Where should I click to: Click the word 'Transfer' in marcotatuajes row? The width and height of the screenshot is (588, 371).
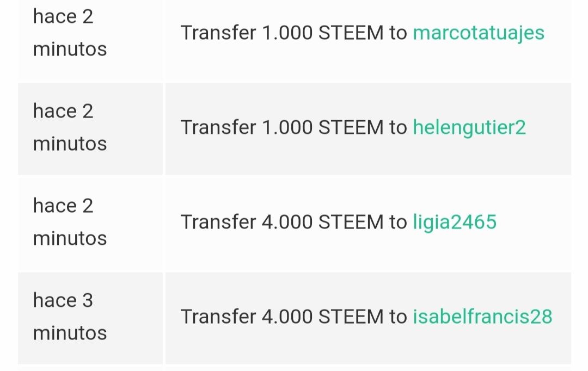[218, 33]
